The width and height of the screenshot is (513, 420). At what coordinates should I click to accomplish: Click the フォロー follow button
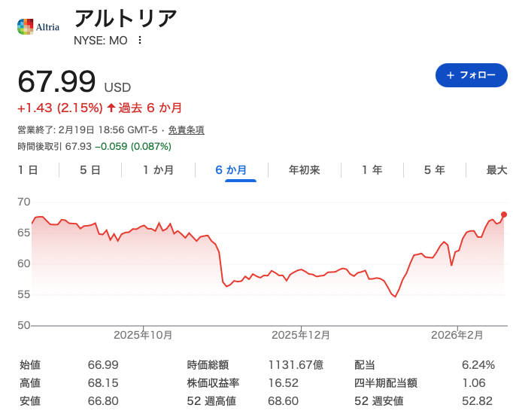click(471, 75)
